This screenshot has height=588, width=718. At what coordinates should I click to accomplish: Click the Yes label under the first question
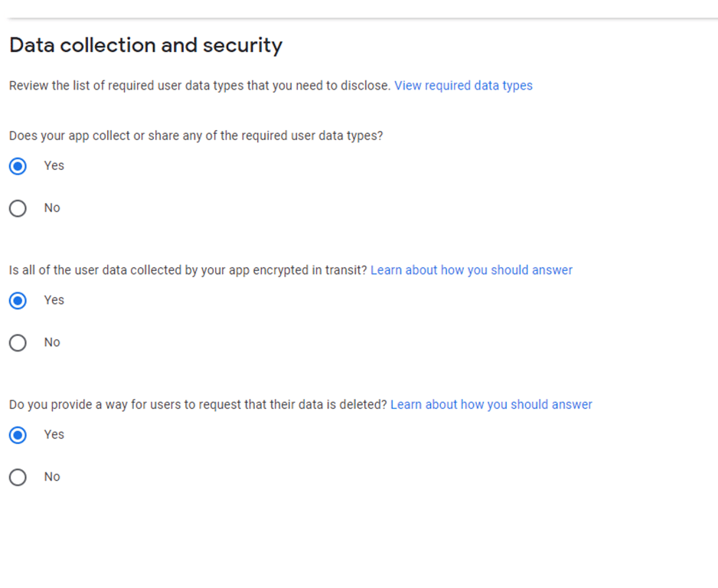54,165
